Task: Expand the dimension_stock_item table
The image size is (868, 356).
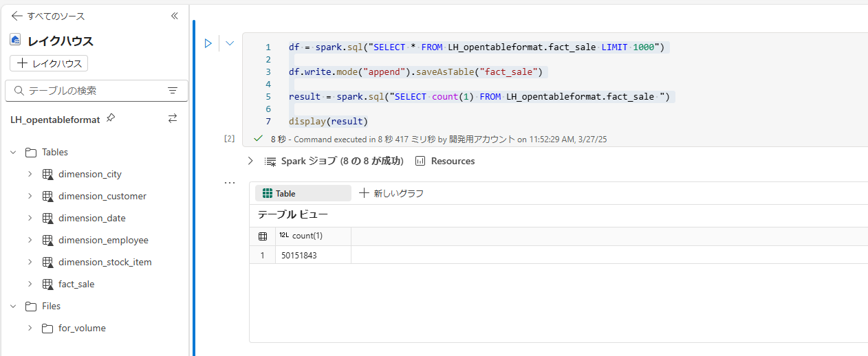Action: point(30,262)
